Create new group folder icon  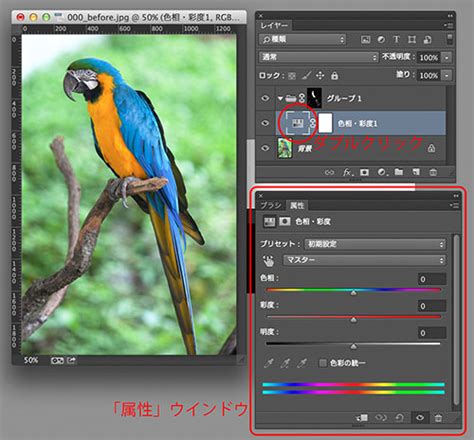(x=399, y=172)
